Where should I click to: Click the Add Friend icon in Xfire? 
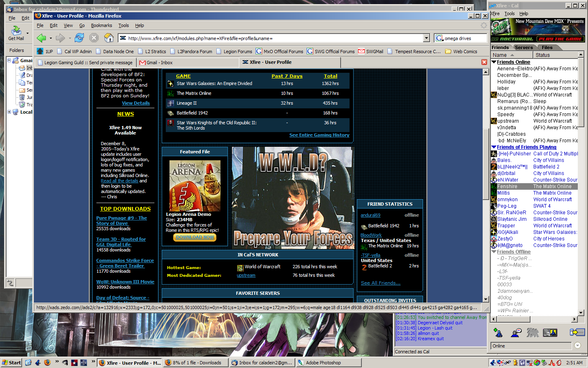tap(498, 332)
